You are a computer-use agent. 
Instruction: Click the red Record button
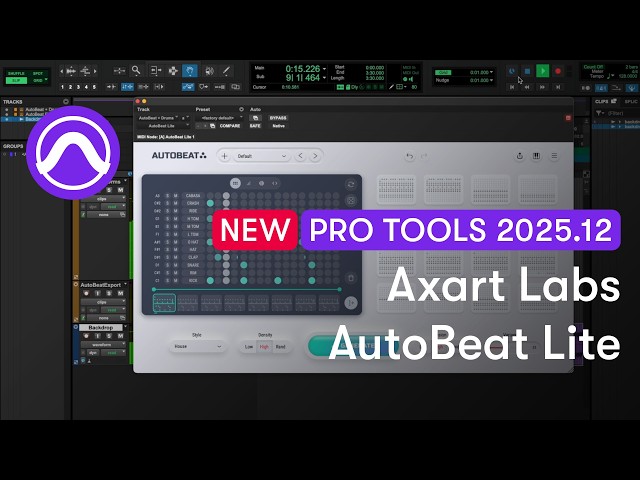click(x=558, y=71)
